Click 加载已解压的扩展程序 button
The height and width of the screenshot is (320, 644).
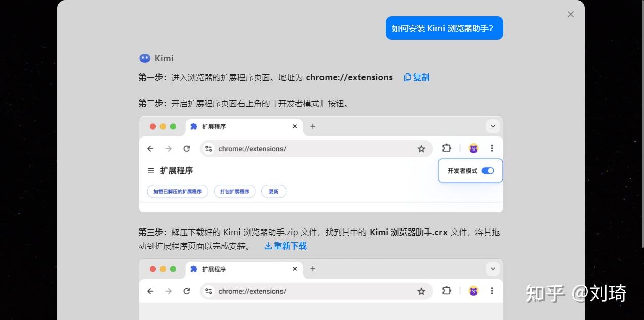point(177,192)
